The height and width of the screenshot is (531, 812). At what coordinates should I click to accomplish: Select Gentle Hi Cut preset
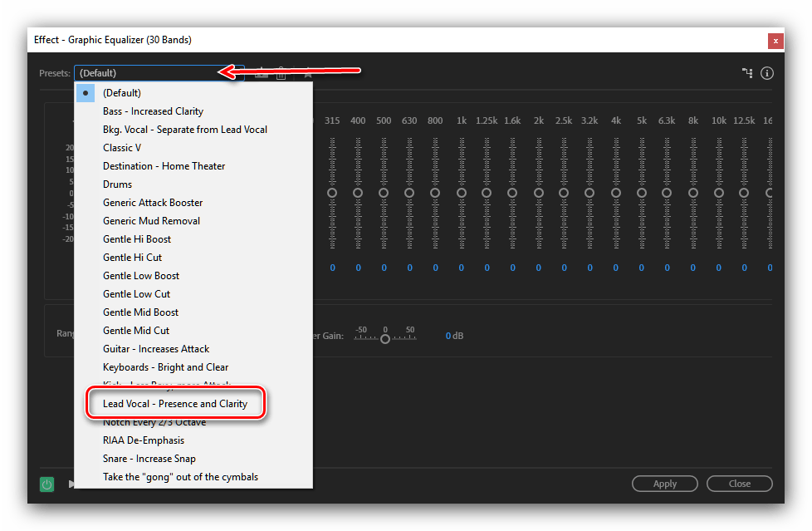click(194, 258)
